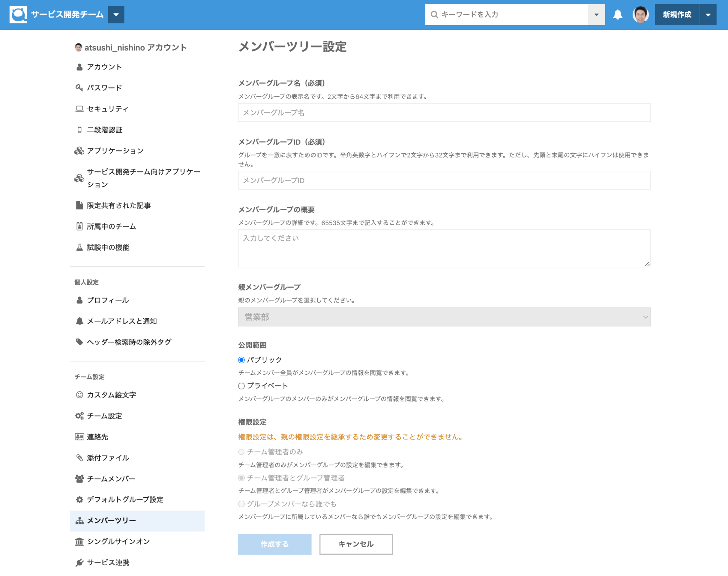Expand the team switcher dropdown arrow
This screenshot has width=728, height=576.
click(x=116, y=15)
